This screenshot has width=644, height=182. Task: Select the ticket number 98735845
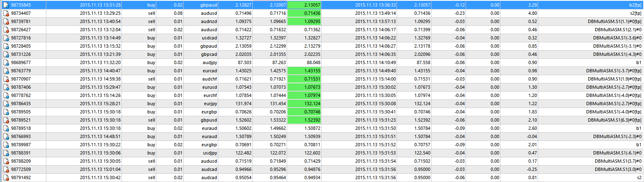21,5
